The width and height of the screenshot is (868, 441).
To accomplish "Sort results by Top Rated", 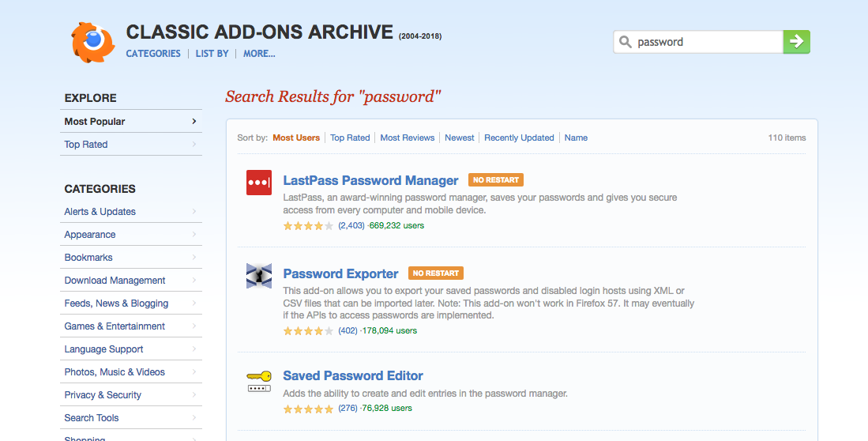I will (x=350, y=138).
